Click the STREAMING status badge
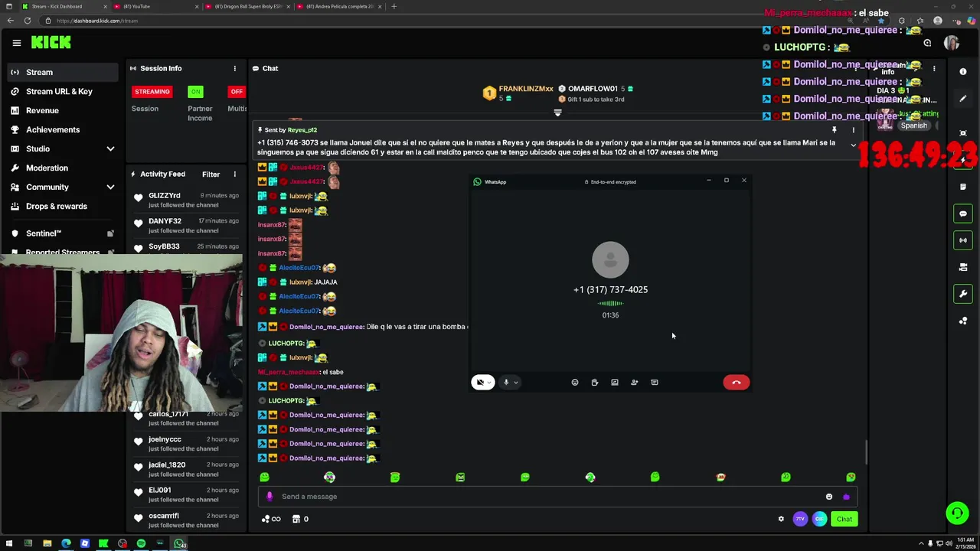980x551 pixels. tap(152, 92)
